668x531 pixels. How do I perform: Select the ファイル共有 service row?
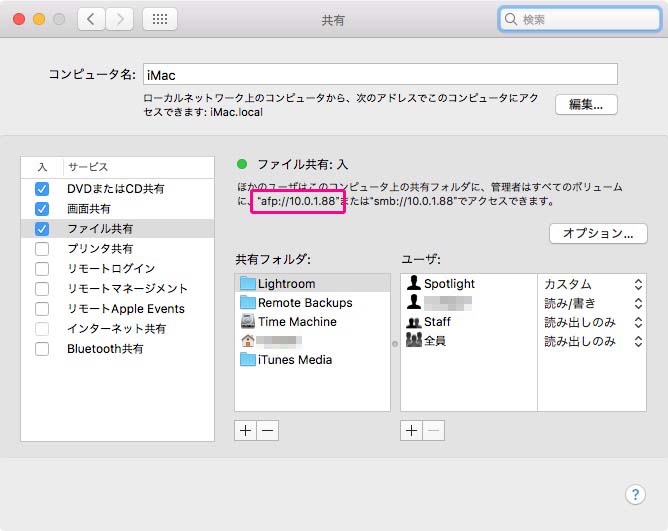118,229
